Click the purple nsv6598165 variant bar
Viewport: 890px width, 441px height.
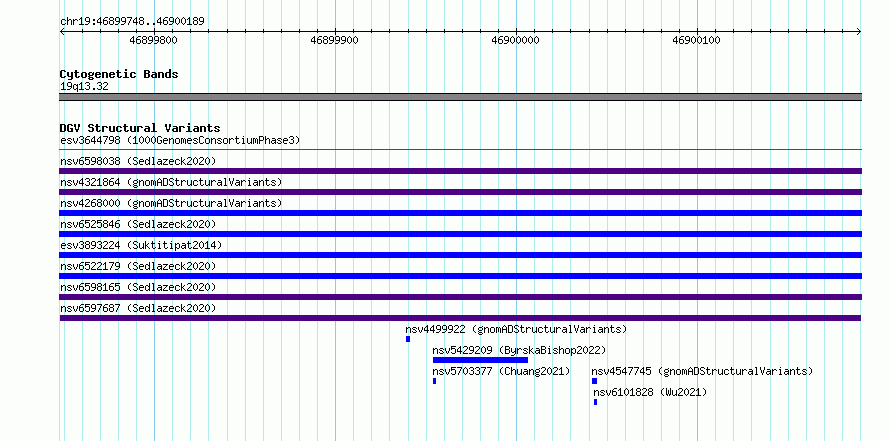point(460,297)
